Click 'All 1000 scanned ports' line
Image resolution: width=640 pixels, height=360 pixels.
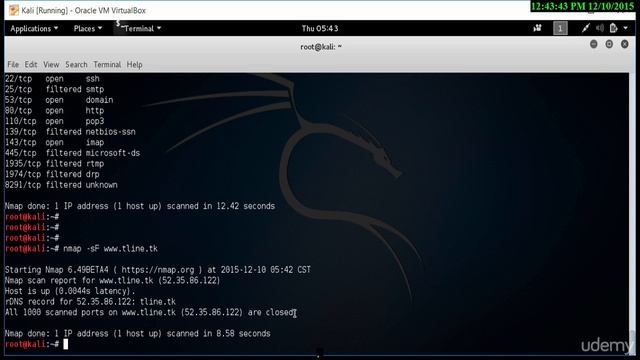pos(149,312)
